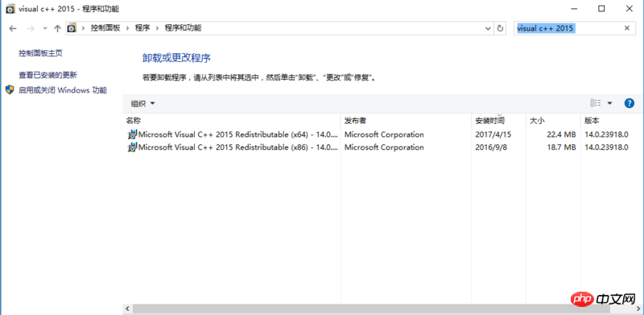This screenshot has width=644, height=315.
Task: Open 控制面板主页 link
Action: point(41,53)
